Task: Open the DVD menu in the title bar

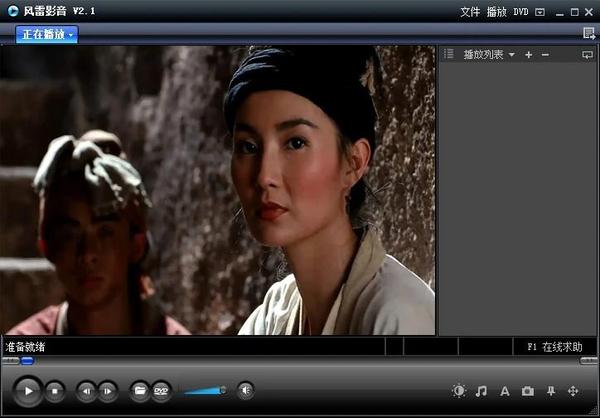Action: click(x=521, y=12)
